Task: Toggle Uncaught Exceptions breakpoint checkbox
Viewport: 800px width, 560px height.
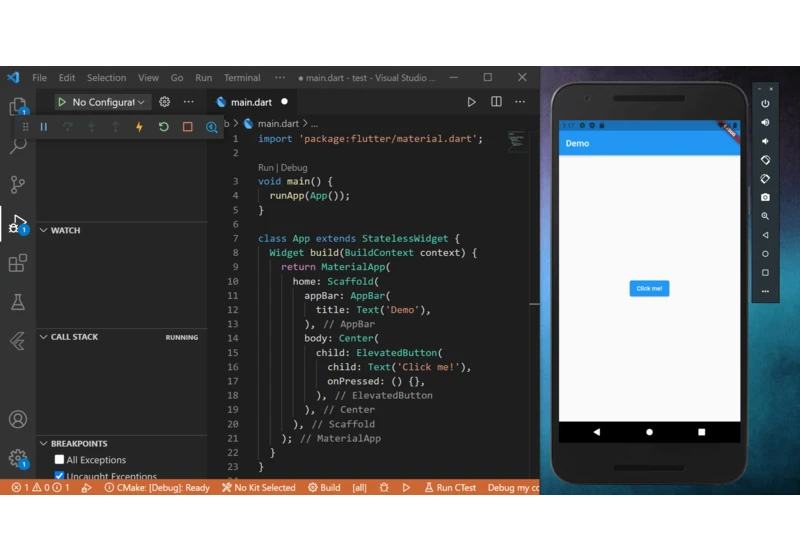Action: [x=60, y=476]
